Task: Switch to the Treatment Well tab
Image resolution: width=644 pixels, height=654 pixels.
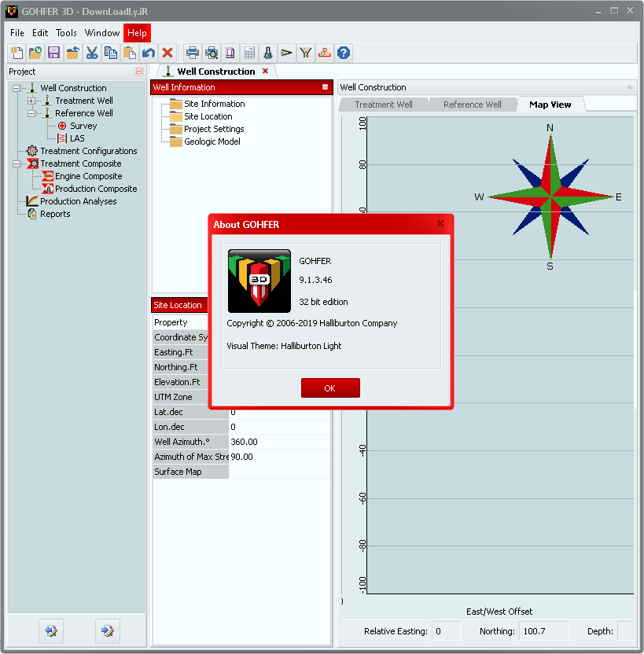Action: pos(384,105)
